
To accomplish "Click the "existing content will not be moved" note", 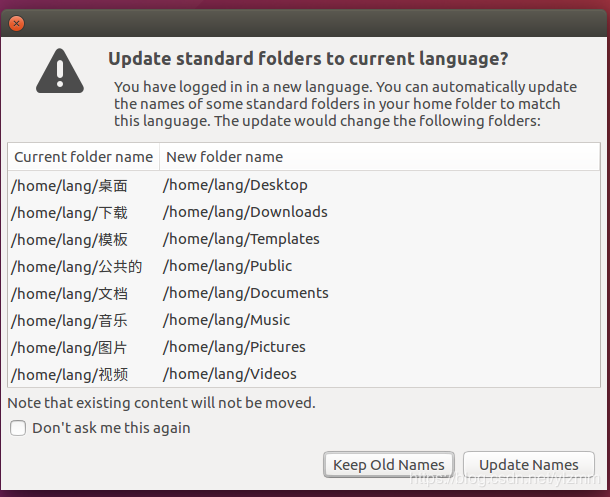I will pos(161,403).
